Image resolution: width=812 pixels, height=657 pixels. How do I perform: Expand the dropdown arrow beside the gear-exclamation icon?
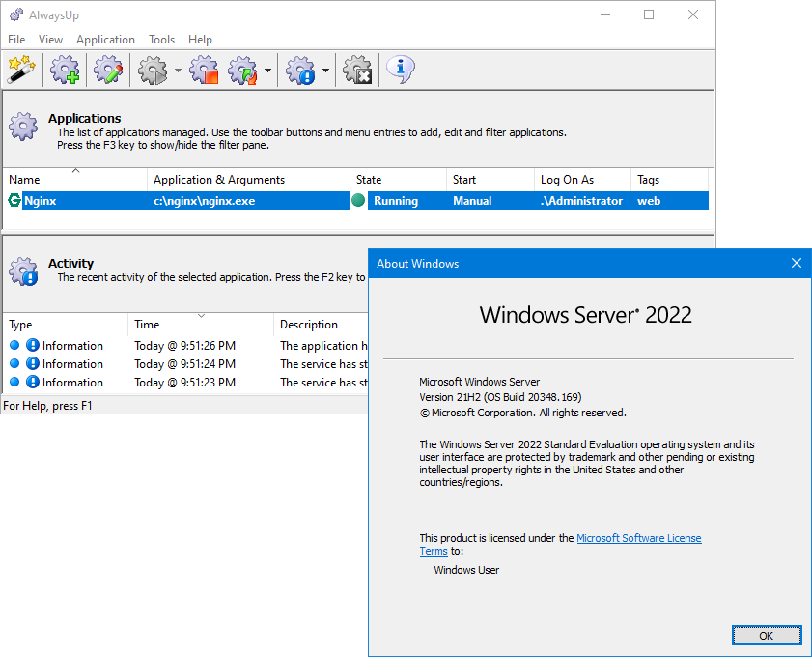click(325, 70)
